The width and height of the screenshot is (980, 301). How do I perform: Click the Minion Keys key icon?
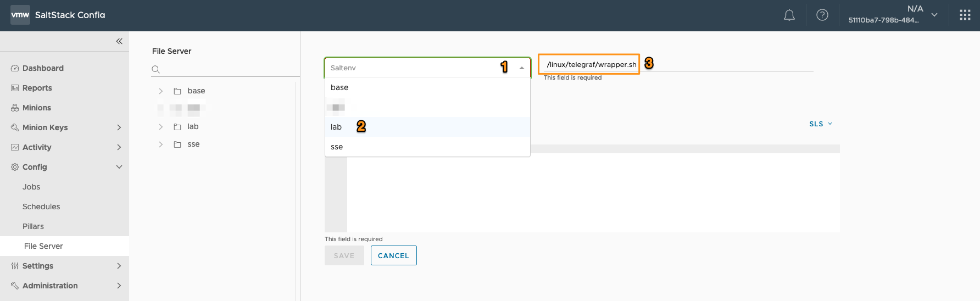pyautogui.click(x=15, y=127)
